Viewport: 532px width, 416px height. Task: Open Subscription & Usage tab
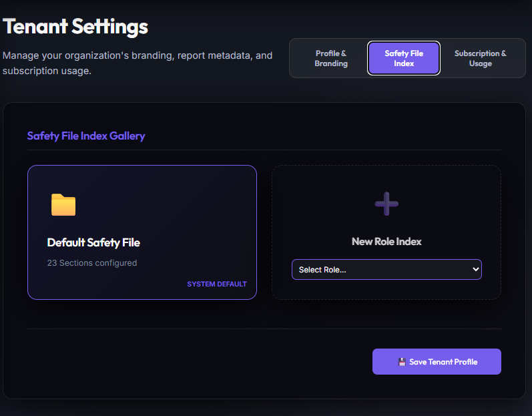(x=480, y=58)
